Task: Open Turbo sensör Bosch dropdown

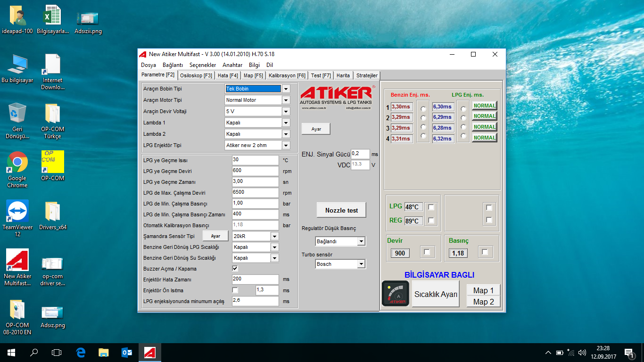Action: click(x=361, y=264)
